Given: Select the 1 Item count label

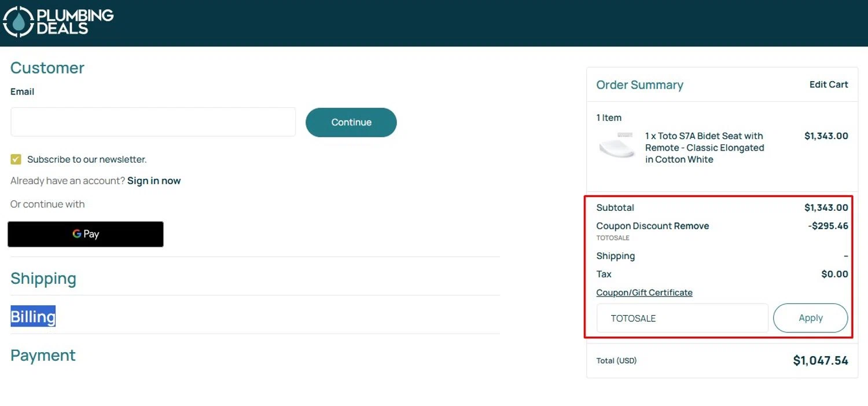Looking at the screenshot, I should point(609,118).
